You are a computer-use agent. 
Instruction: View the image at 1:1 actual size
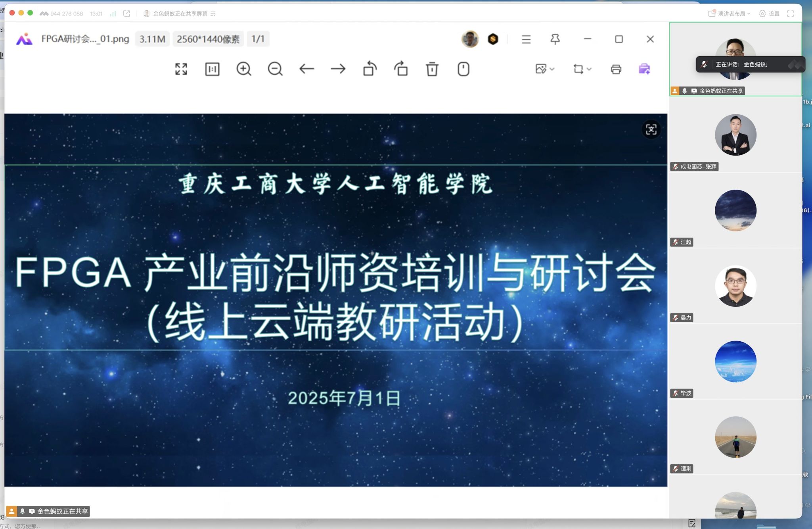tap(213, 69)
